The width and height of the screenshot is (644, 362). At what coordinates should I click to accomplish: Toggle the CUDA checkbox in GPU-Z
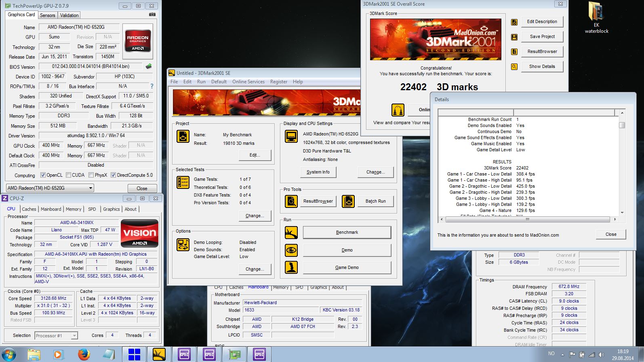pos(69,175)
